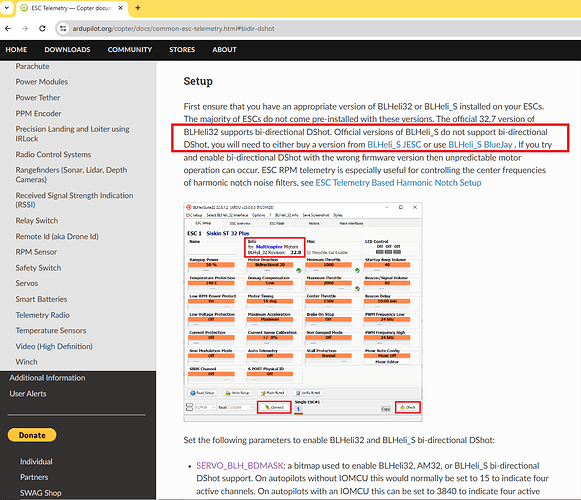Open the tab search dropdown arrow
The image size is (581, 500).
tap(6, 7)
